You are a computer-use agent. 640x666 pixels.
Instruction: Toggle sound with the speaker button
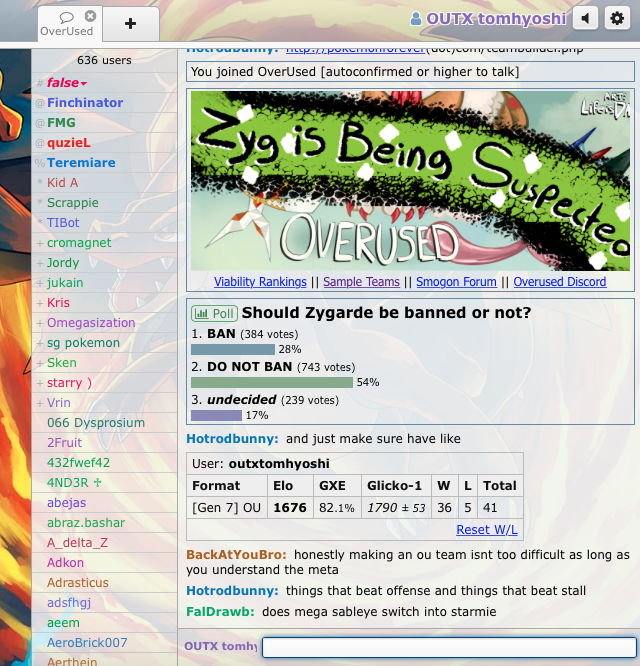pos(585,18)
